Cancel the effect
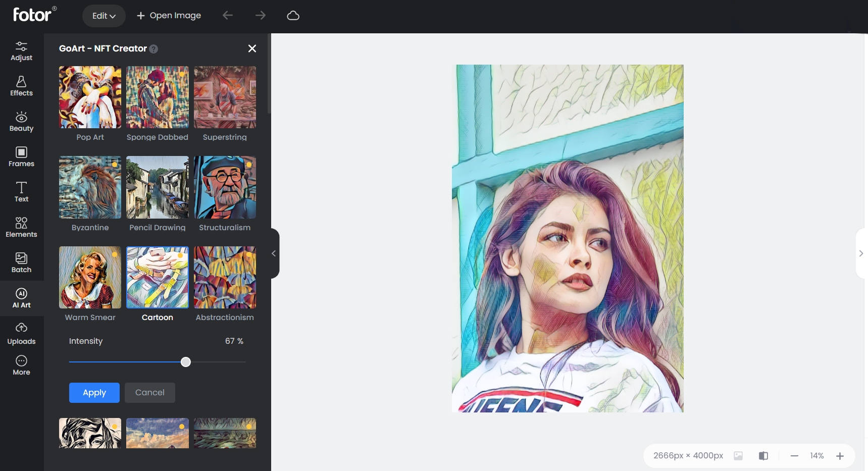This screenshot has width=868, height=471. pos(150,393)
